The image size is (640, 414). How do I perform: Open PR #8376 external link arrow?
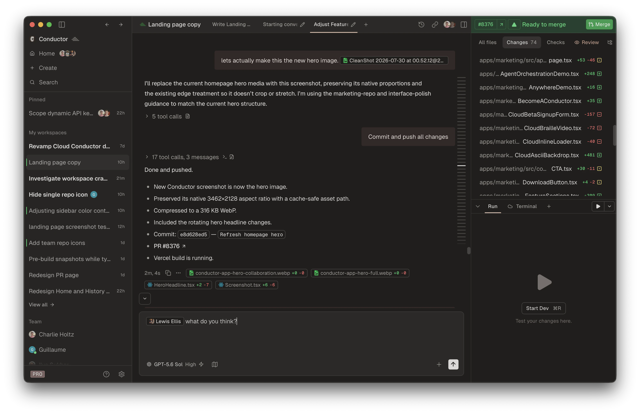pos(501,24)
